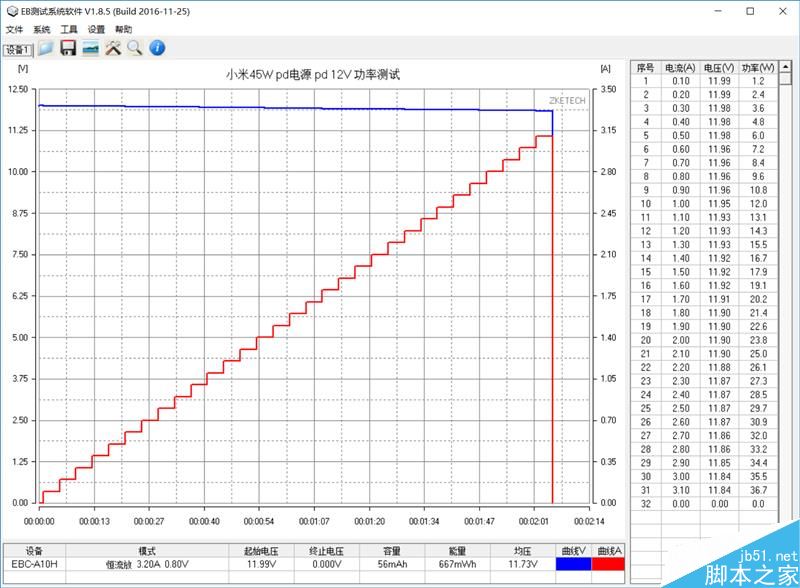Click the 00:01:07 time axis label
The image size is (800, 588).
pyautogui.click(x=314, y=521)
